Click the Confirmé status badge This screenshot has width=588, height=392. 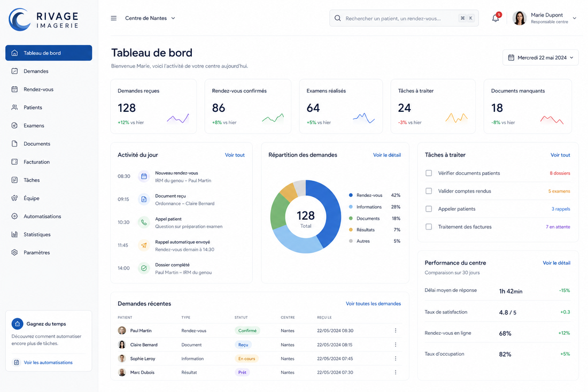tap(247, 330)
